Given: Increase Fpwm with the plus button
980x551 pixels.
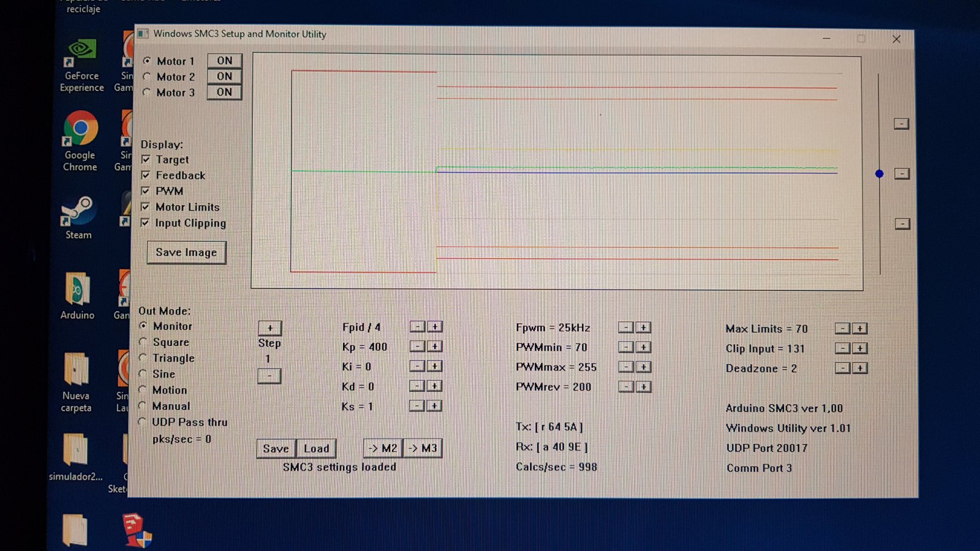Looking at the screenshot, I should (x=644, y=328).
